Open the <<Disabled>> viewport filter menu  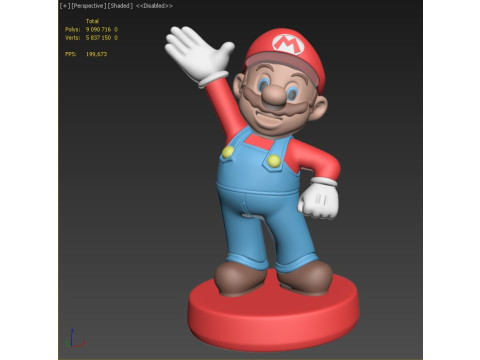[154, 6]
